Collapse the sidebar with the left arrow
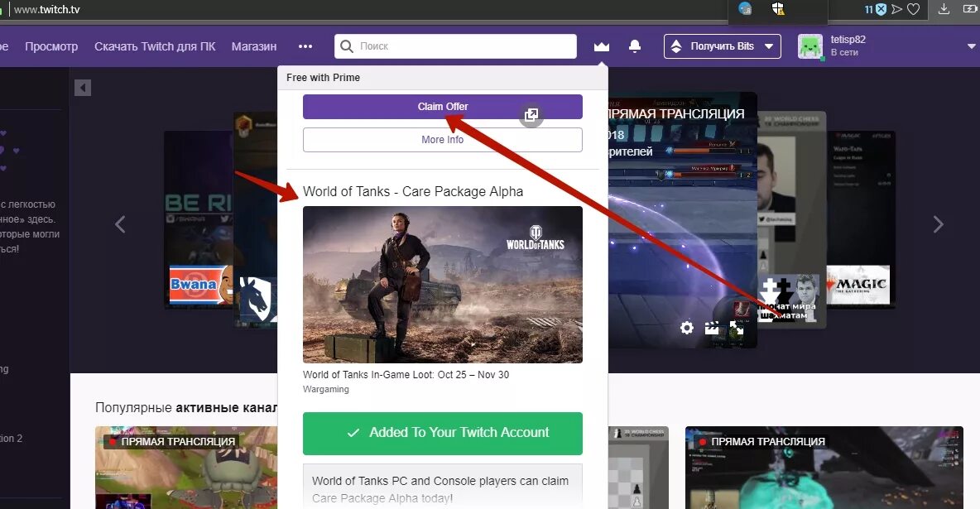The height and width of the screenshot is (509, 980). coord(83,88)
